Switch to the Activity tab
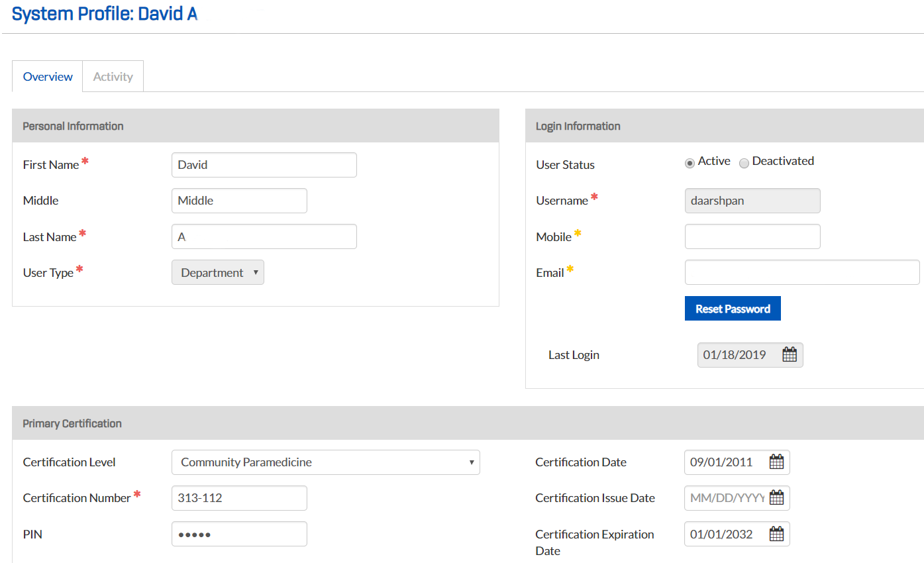The width and height of the screenshot is (924, 563). 113,76
